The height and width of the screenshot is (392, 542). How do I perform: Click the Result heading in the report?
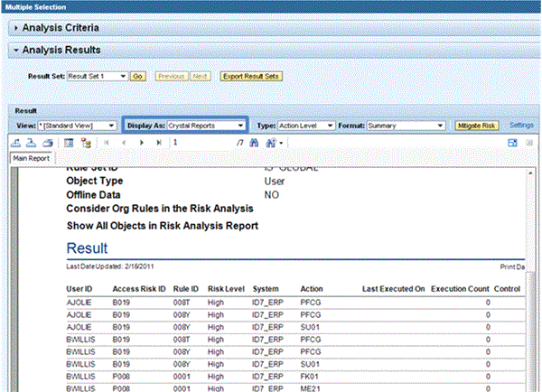(87, 248)
